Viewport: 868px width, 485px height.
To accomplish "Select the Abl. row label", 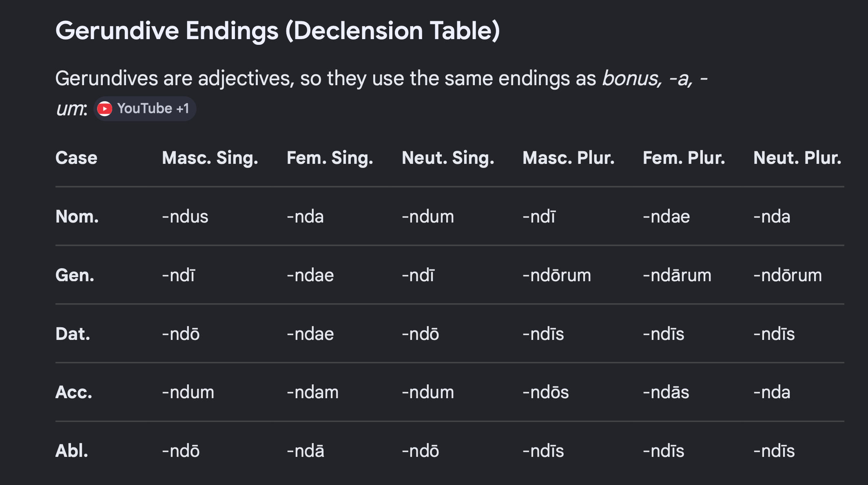I will coord(72,451).
